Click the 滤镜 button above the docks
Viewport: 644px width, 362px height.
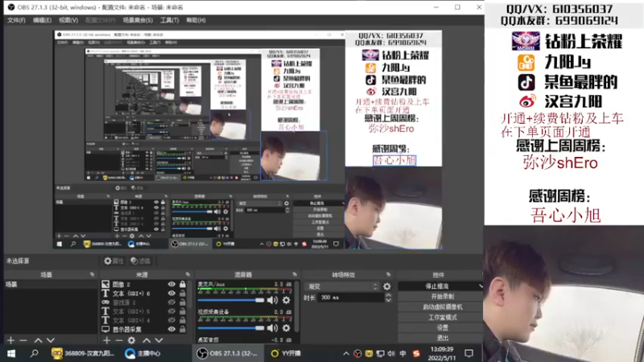[140, 261]
